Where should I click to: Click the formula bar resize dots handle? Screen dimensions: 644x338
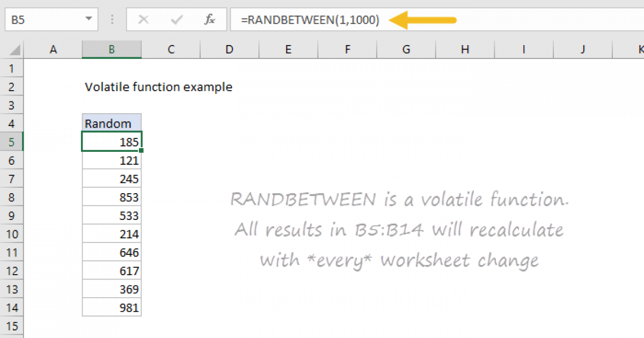click(x=113, y=20)
